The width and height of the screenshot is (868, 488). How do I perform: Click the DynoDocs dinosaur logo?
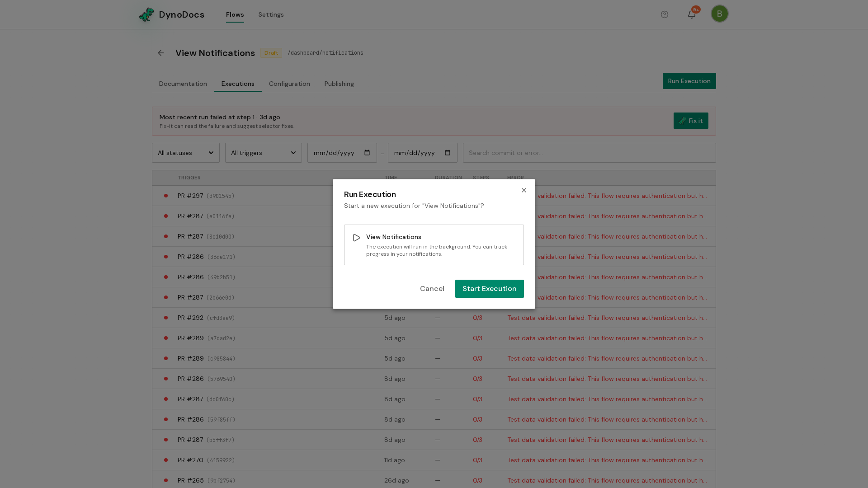(x=146, y=14)
